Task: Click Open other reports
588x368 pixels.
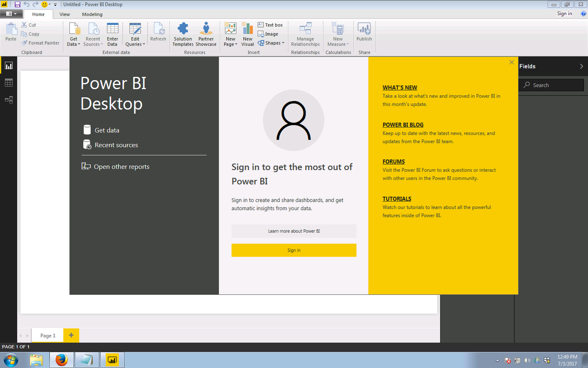Action: pos(115,166)
